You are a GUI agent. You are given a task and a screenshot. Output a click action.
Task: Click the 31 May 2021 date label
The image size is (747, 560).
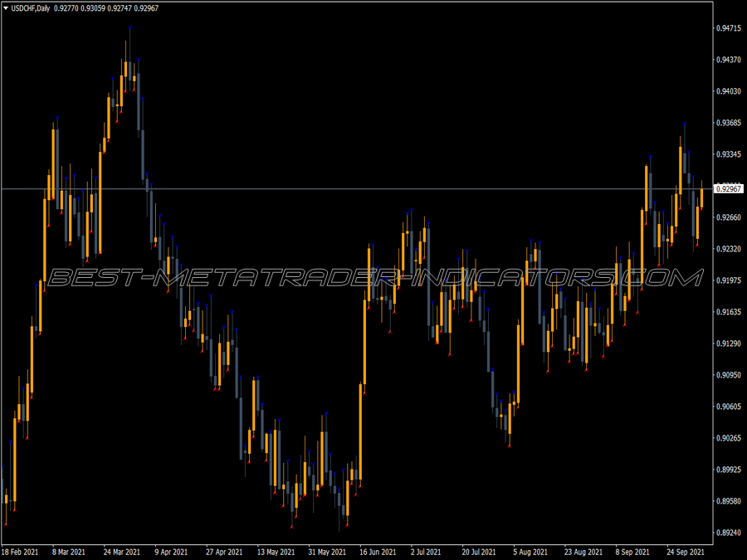pos(327,552)
